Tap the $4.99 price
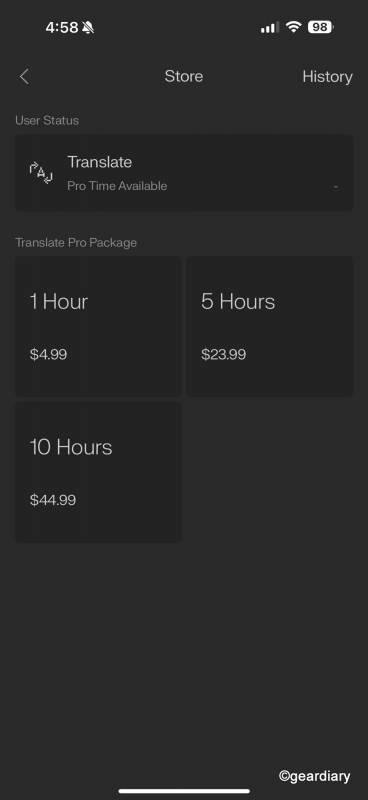 tap(48, 355)
